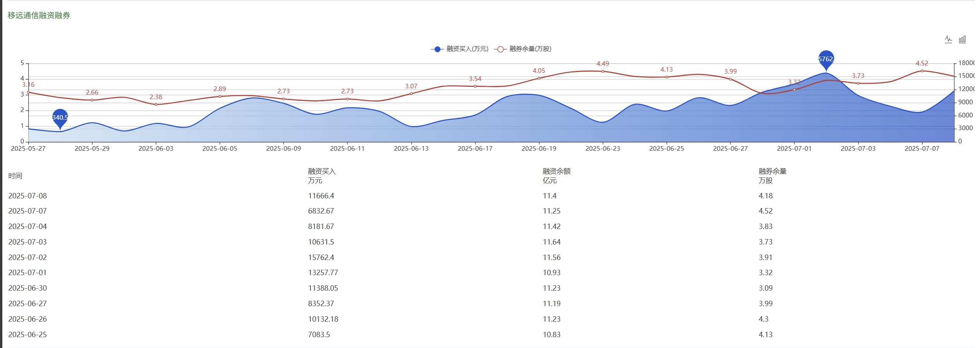
Task: Select data point labeled 2.89
Action: 220,96
